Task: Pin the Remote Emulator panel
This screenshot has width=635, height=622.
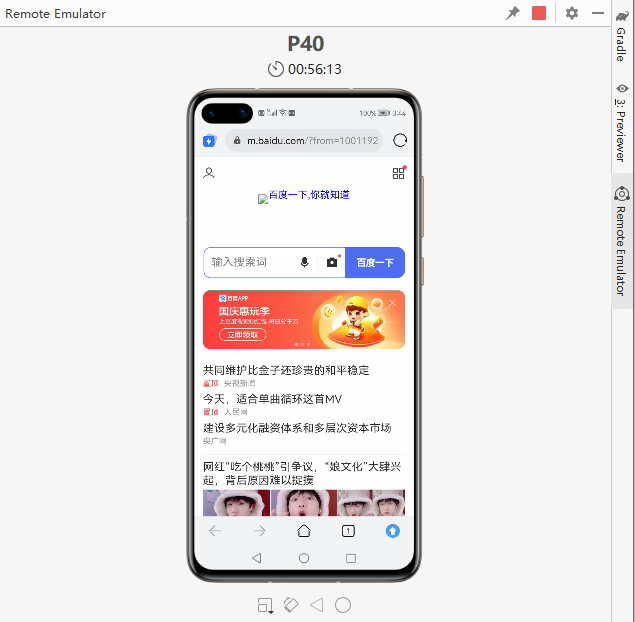Action: click(512, 13)
